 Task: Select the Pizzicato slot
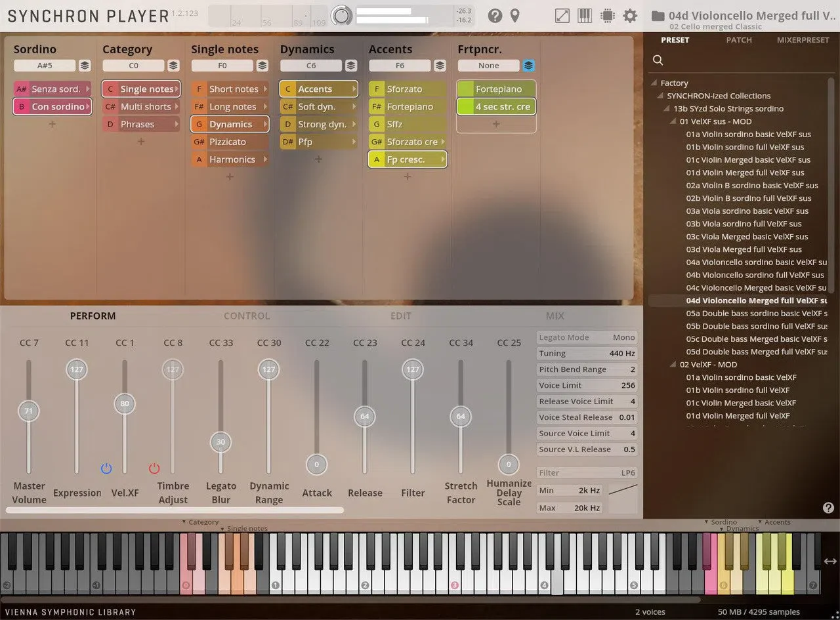coord(230,142)
